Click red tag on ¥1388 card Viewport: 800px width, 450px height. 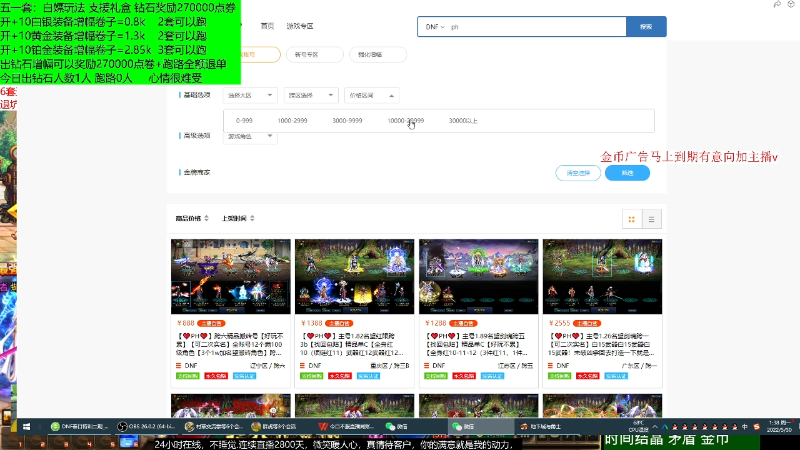[340, 376]
